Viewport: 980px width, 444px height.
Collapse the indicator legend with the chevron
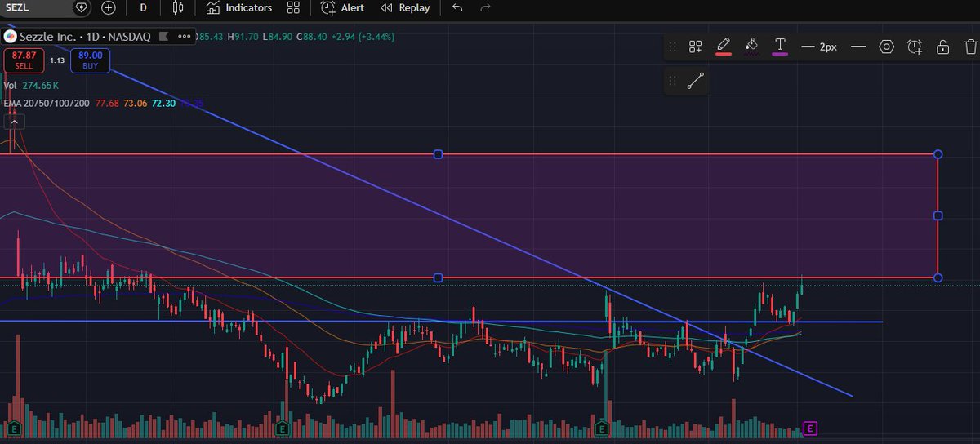[13, 122]
